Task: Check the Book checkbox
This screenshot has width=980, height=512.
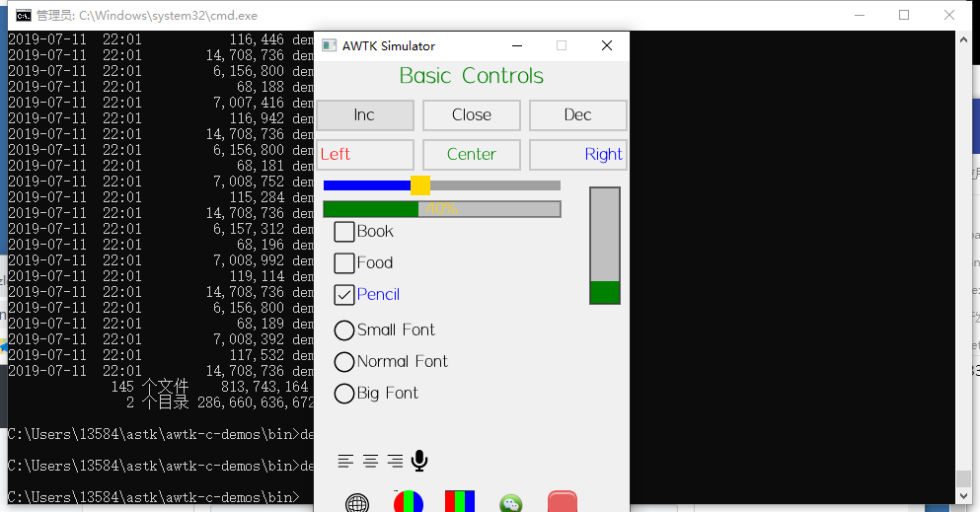Action: 344,232
